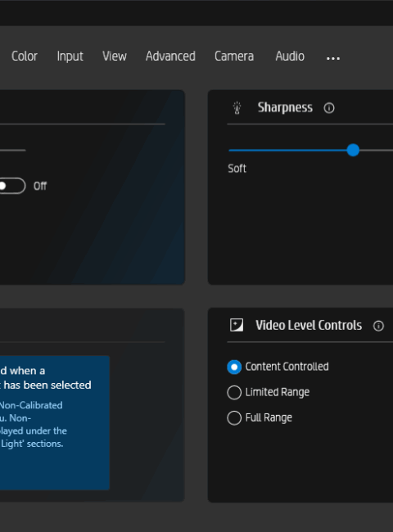Show more tabs via ellipsis menu
The height and width of the screenshot is (532, 393).
pyautogui.click(x=333, y=59)
